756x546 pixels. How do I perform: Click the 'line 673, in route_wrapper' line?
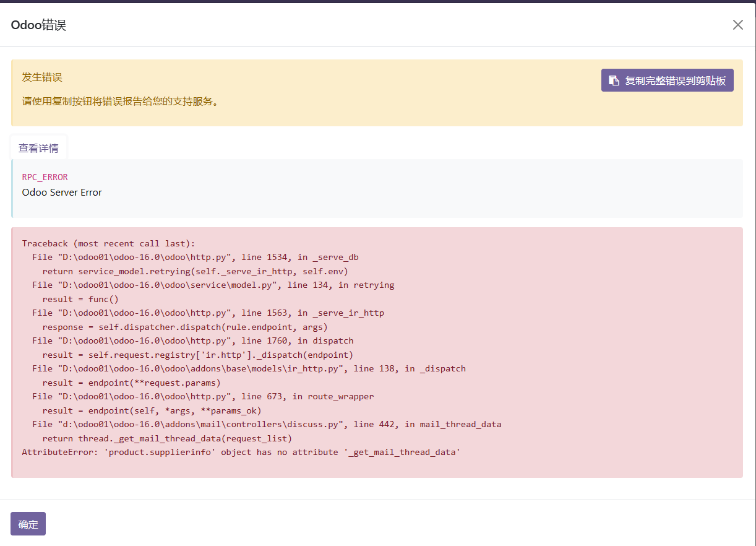203,396
